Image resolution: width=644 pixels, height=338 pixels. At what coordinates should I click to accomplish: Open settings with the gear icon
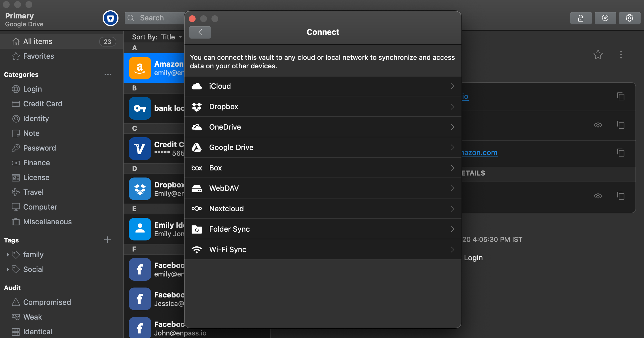coord(630,18)
